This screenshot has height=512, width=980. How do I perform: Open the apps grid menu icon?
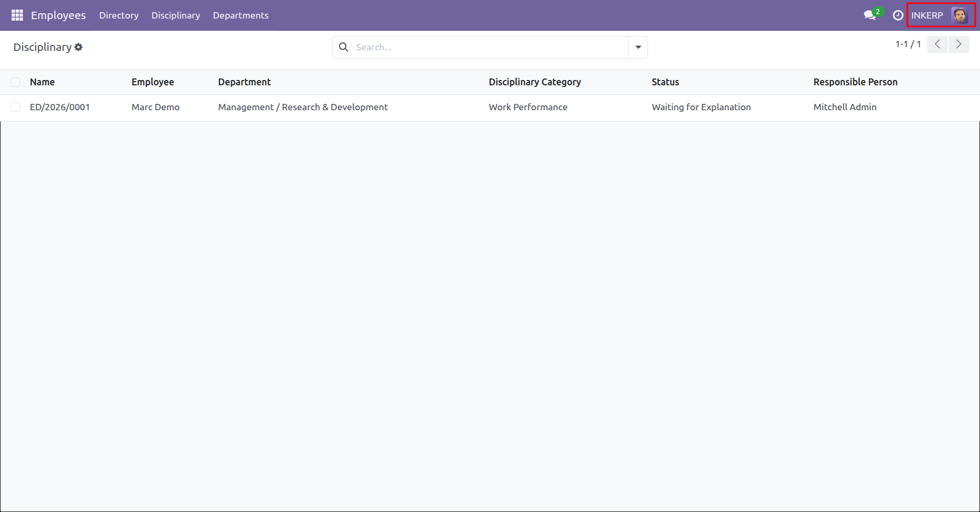[x=17, y=15]
